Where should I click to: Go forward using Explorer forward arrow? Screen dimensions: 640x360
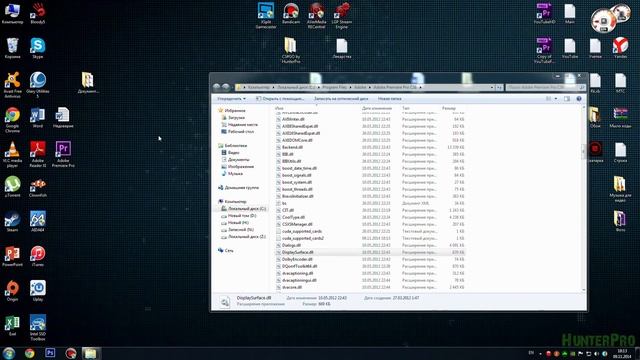pyautogui.click(x=225, y=87)
